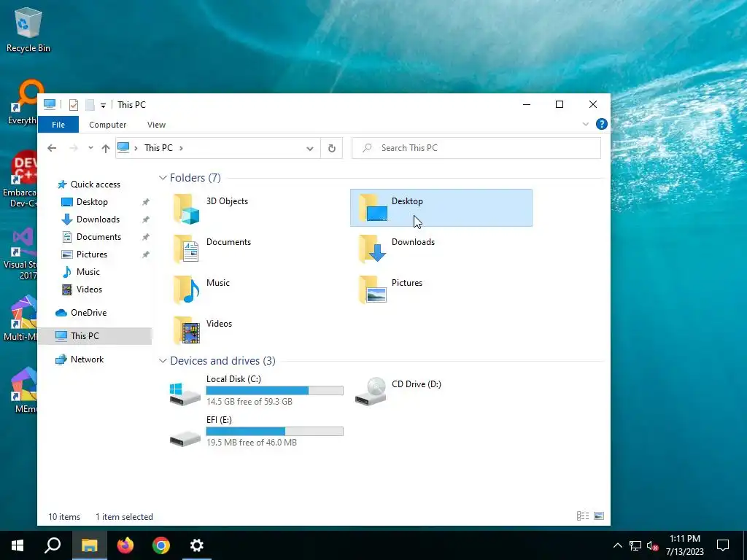Click '1 item selected' status text

(124, 517)
